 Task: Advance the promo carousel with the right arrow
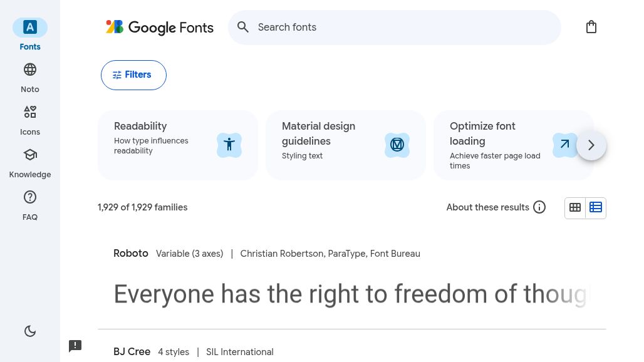[591, 145]
